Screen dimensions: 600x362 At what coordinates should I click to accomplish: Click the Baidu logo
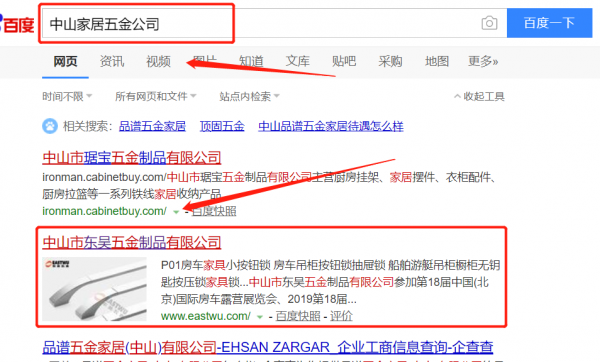(17, 24)
